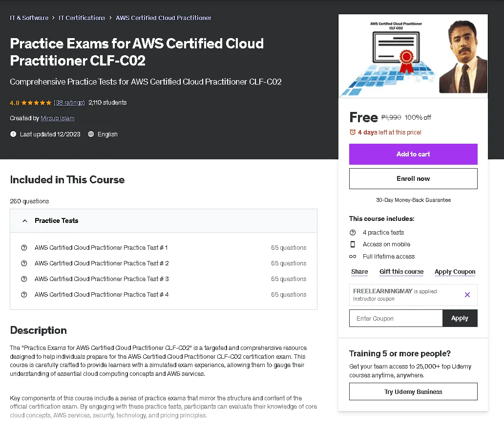
Task: Select AWS Certified Cloud Practitioner Practice Test # 4
Action: pyautogui.click(x=102, y=294)
